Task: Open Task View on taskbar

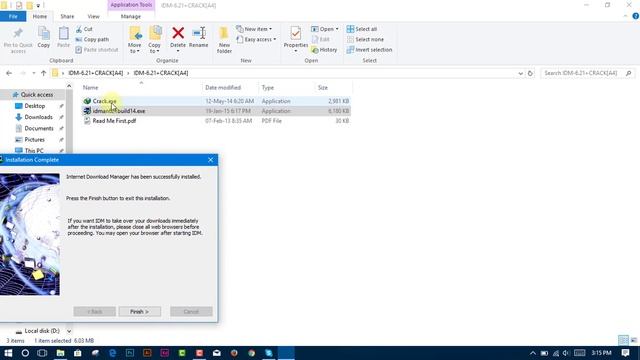Action: pyautogui.click(x=42, y=353)
